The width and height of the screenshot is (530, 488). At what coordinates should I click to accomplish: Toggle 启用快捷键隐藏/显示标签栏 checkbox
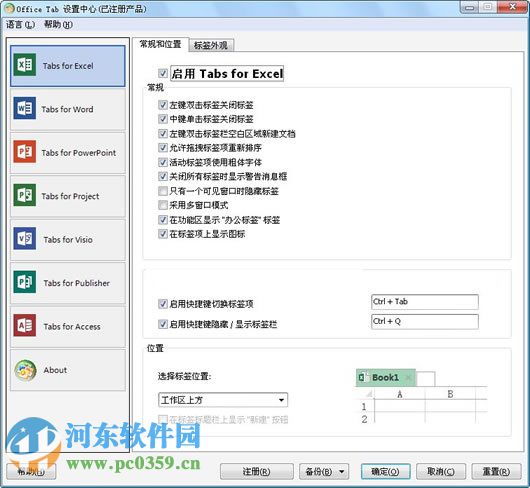point(163,324)
